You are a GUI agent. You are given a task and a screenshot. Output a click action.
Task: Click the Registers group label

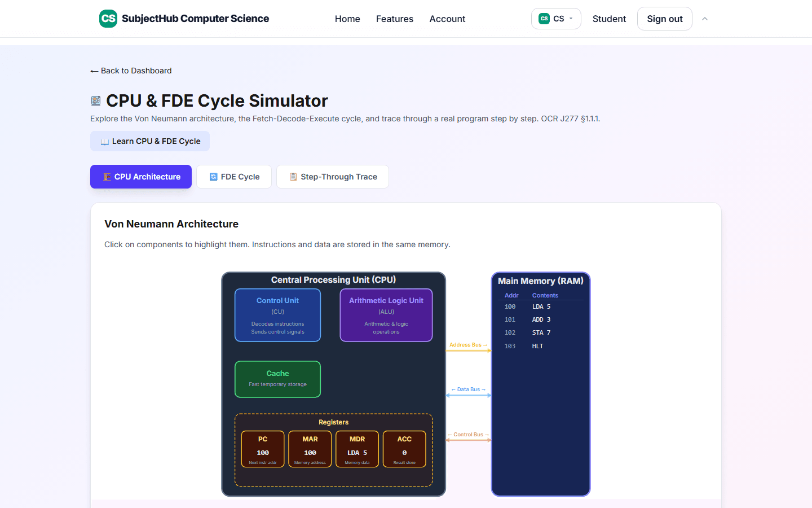(x=334, y=422)
